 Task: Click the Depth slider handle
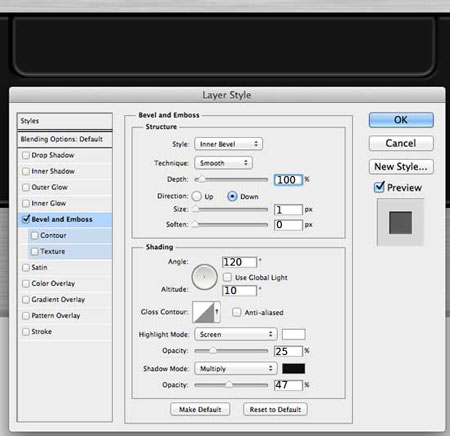click(201, 180)
